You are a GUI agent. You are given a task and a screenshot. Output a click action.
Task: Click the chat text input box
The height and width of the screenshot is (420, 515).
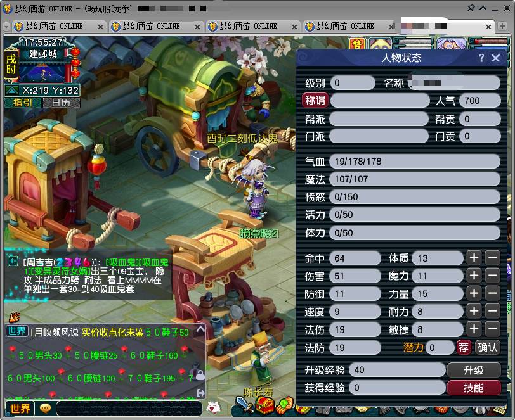(x=129, y=409)
